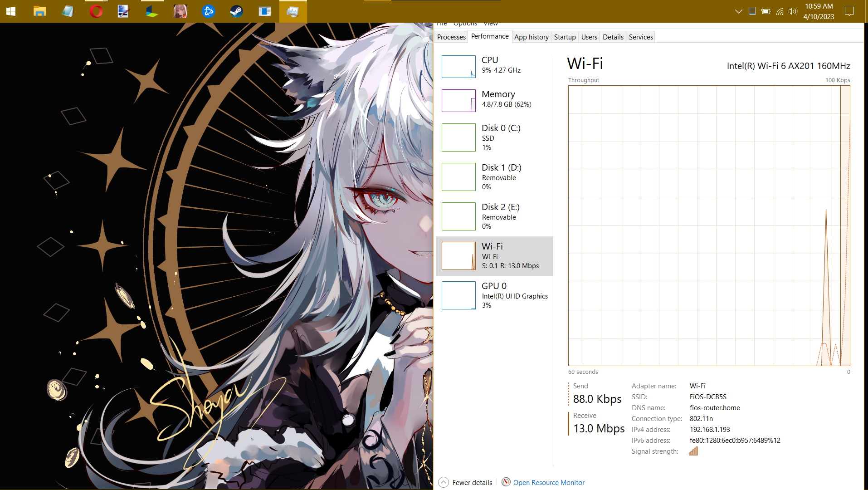Click the Memory mini graph thumbnail
The height and width of the screenshot is (490, 868).
(x=458, y=101)
